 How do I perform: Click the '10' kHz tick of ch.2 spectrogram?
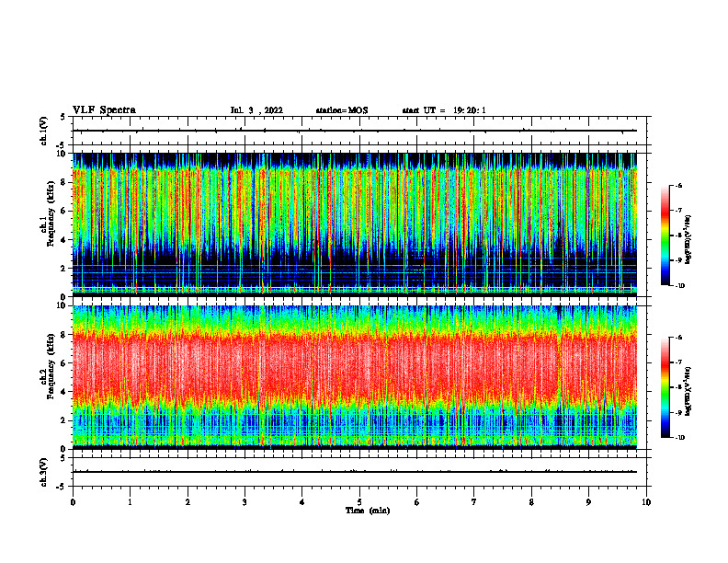tap(62, 305)
